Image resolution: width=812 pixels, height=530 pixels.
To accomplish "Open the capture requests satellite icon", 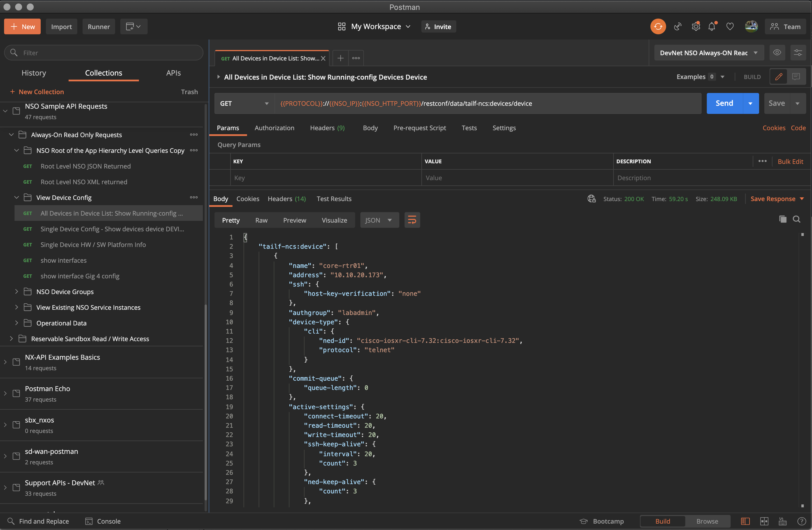I will click(x=677, y=27).
